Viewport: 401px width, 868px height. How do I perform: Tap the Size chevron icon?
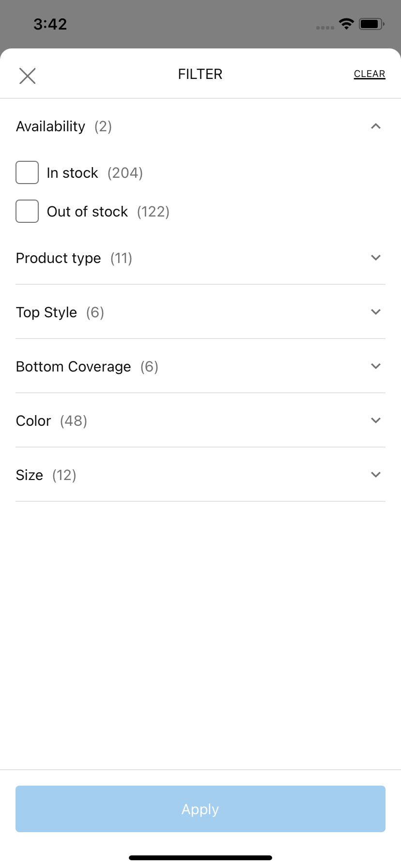coord(375,475)
